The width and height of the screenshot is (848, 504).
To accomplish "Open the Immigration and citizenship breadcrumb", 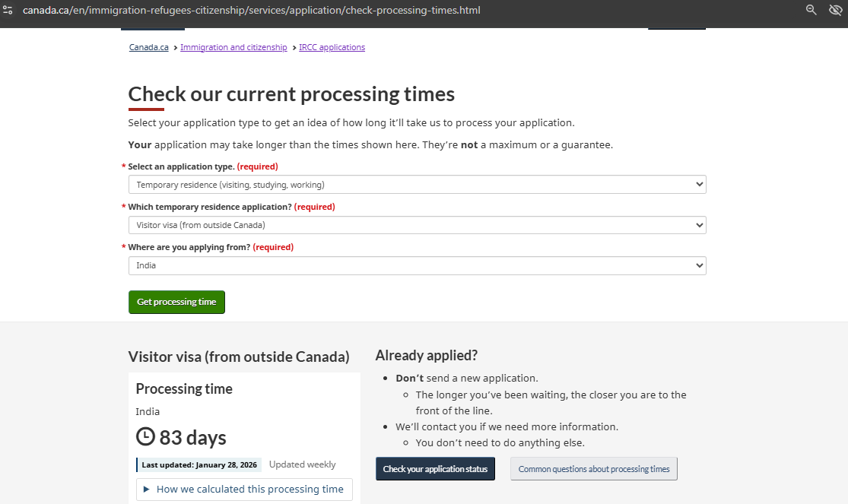I will pos(233,47).
